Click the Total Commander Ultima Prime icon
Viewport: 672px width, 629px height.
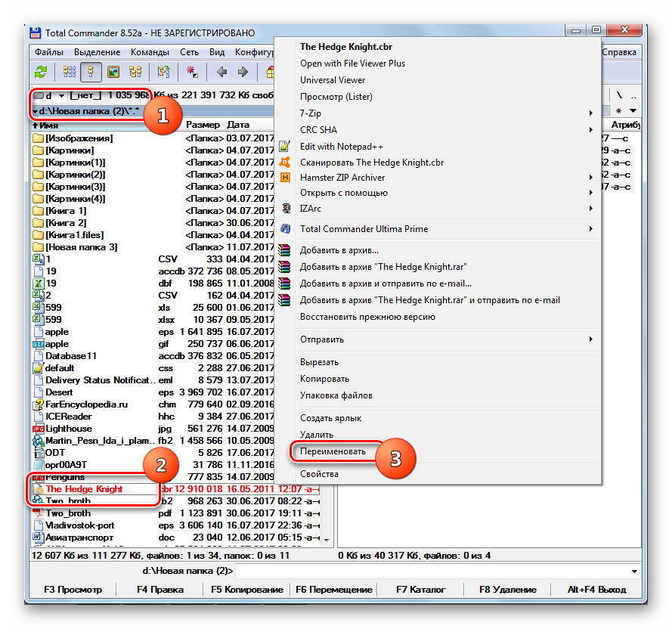(x=285, y=229)
